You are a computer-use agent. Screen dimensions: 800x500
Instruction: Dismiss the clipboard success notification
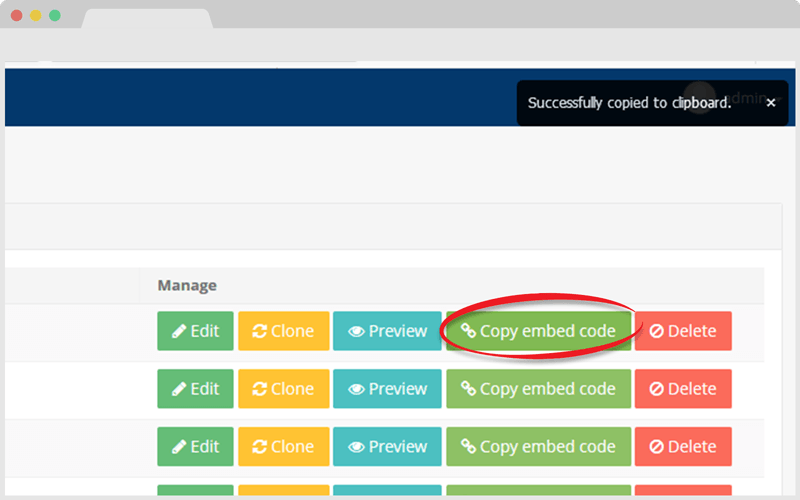(771, 103)
